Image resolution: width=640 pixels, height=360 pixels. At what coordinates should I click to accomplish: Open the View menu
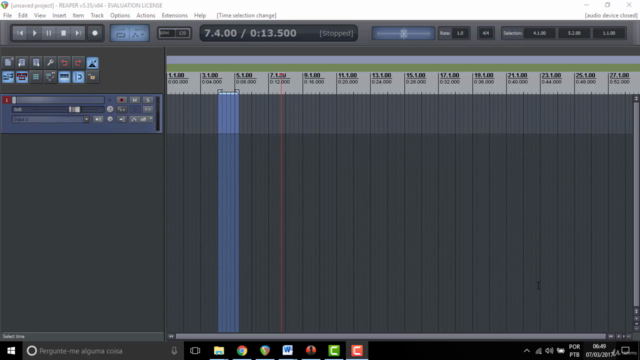point(40,16)
